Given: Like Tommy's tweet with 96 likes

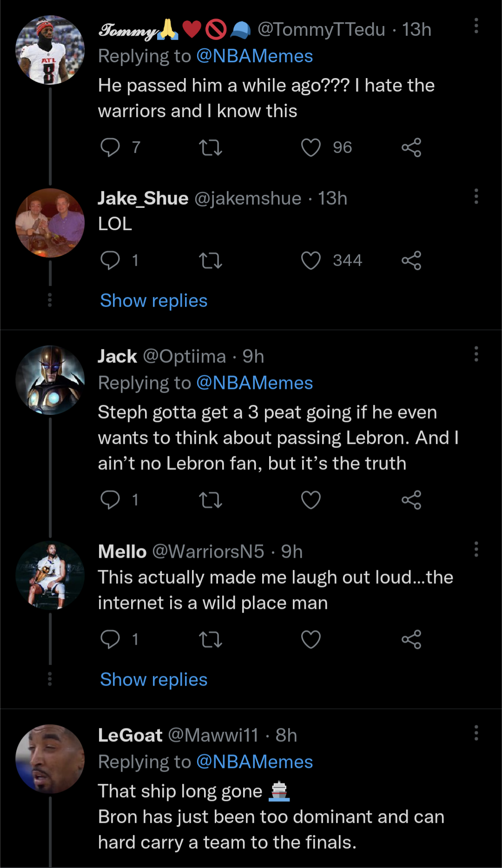Looking at the screenshot, I should [311, 147].
